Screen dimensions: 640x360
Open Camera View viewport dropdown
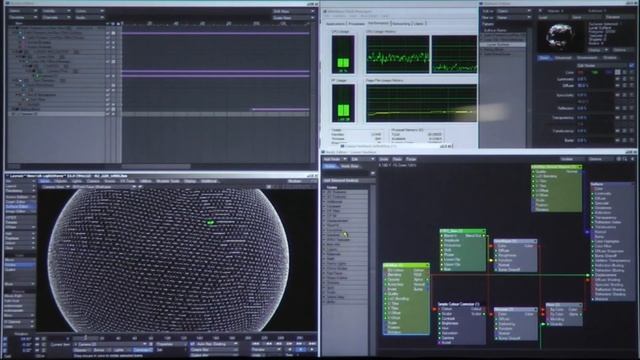(55, 187)
